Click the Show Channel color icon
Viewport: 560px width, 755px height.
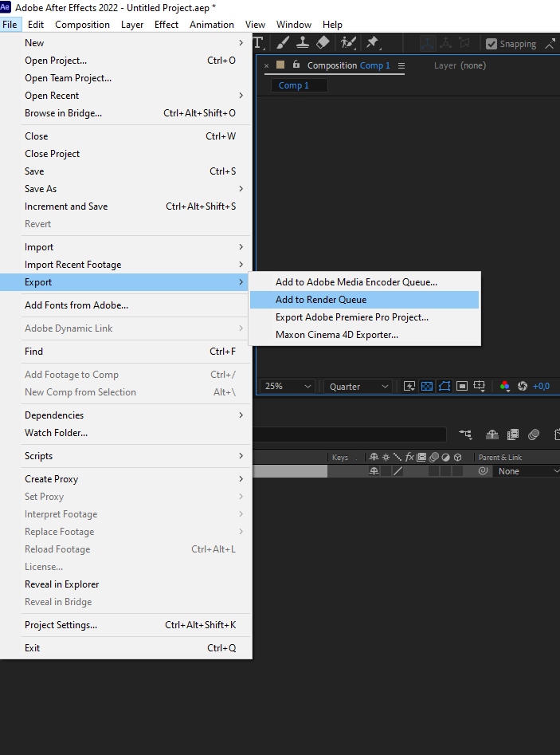[504, 386]
